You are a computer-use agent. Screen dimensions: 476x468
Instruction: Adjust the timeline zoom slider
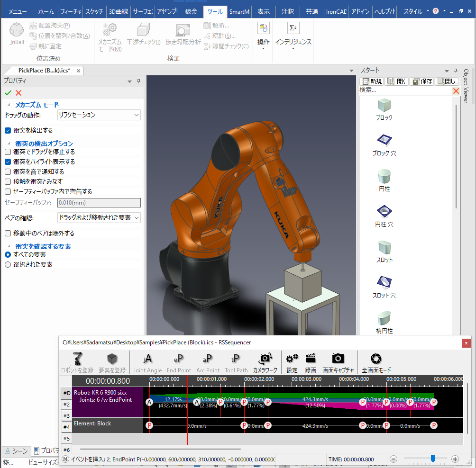pyautogui.click(x=433, y=459)
